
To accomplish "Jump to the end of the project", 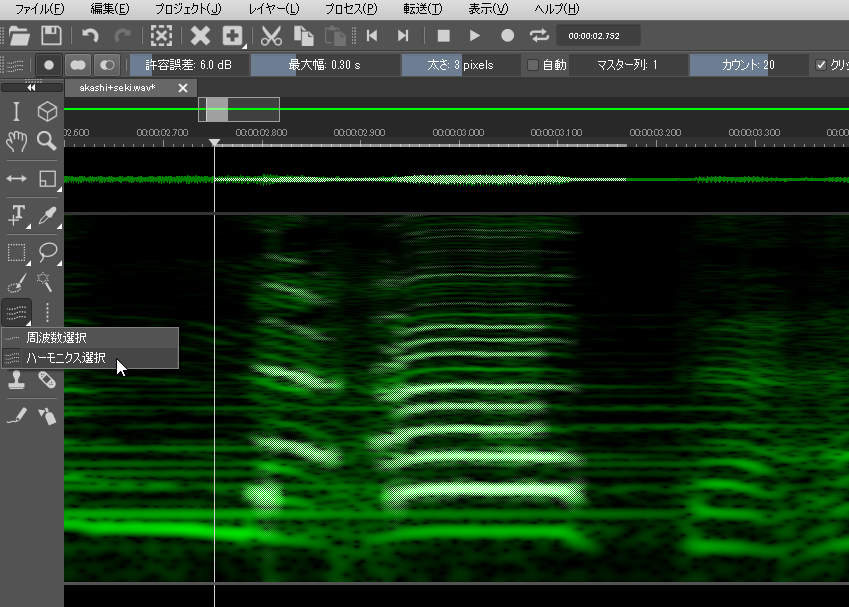I will pos(403,36).
